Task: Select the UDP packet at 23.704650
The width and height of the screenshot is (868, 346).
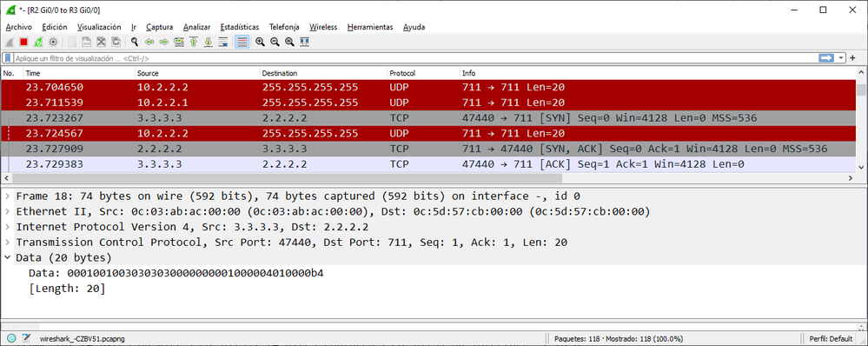Action: pos(428,87)
